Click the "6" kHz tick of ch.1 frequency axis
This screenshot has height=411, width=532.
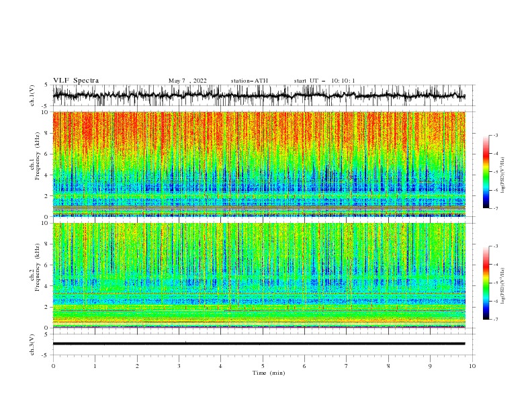[46, 154]
